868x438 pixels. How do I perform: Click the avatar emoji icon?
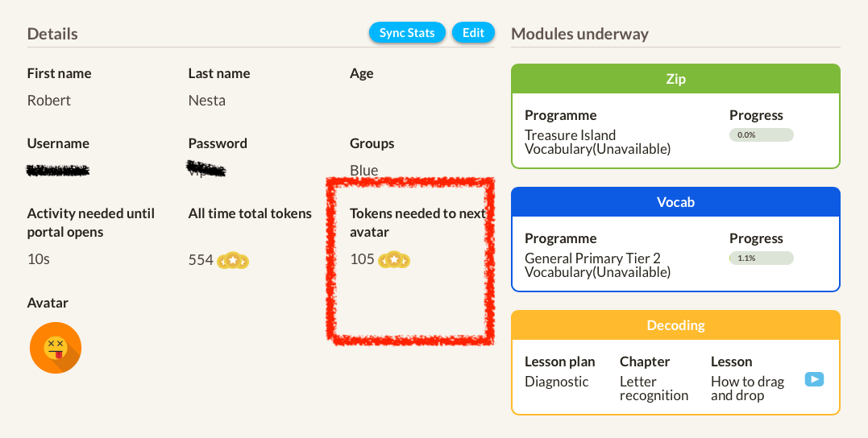pos(56,348)
